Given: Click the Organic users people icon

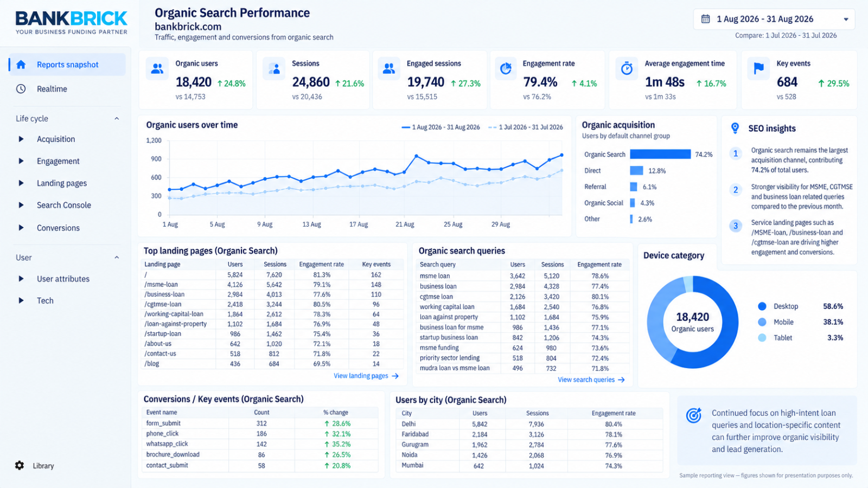Looking at the screenshot, I should pyautogui.click(x=157, y=69).
